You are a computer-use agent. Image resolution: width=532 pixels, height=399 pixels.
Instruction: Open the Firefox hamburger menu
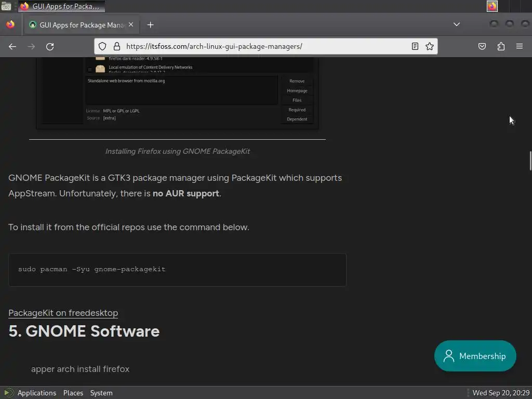click(x=520, y=46)
